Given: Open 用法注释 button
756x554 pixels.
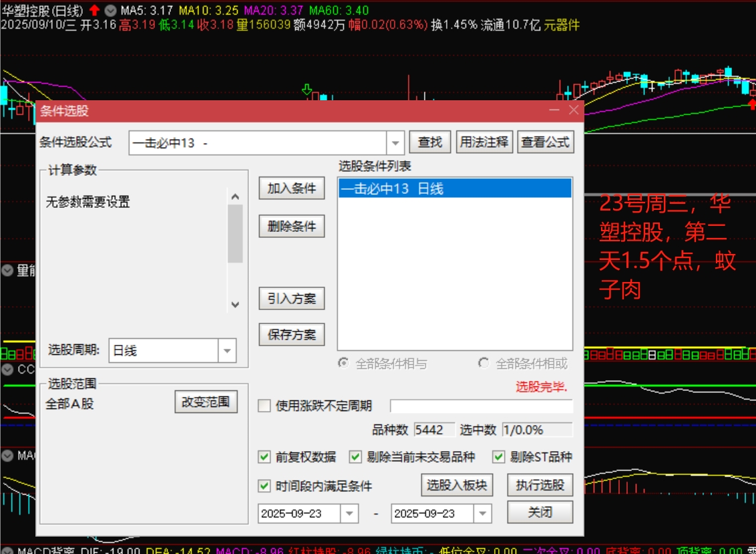Looking at the screenshot, I should coord(484,142).
